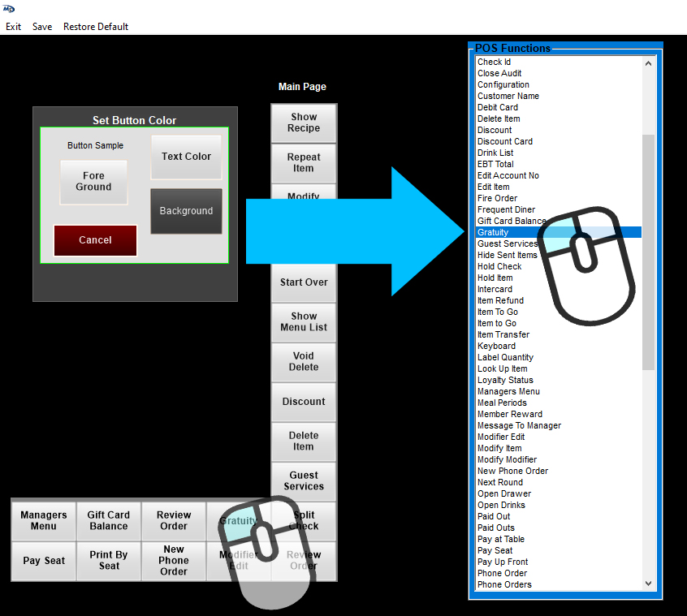Viewport: 687px width, 616px height.
Task: Select Configuration in POS Functions list
Action: pos(503,85)
